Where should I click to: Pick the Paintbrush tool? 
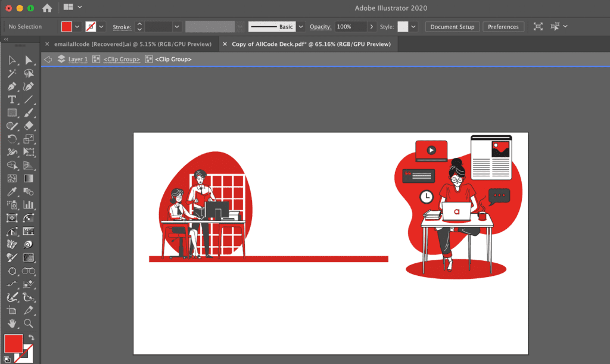click(29, 113)
